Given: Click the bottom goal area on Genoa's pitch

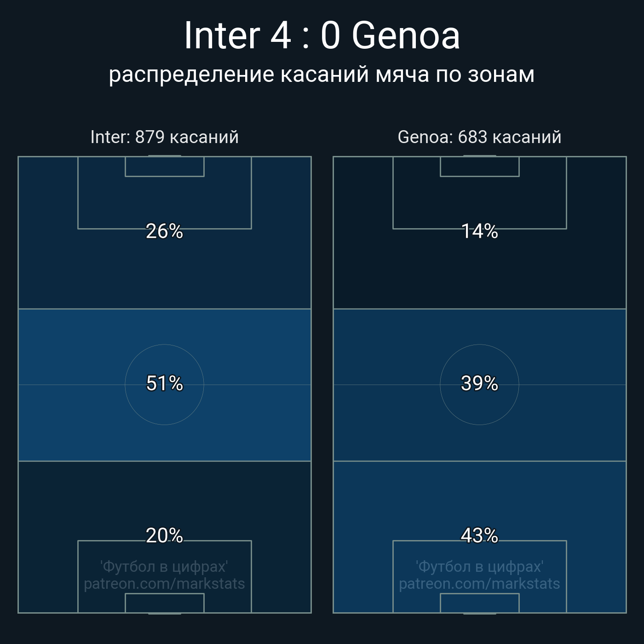Looking at the screenshot, I should pyautogui.click(x=479, y=603).
